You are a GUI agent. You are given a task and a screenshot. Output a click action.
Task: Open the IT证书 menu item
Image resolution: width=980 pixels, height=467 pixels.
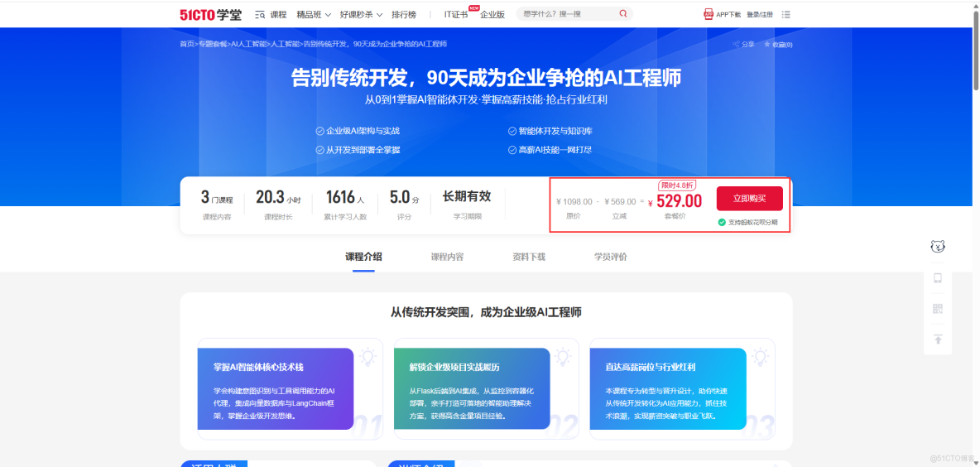[455, 14]
